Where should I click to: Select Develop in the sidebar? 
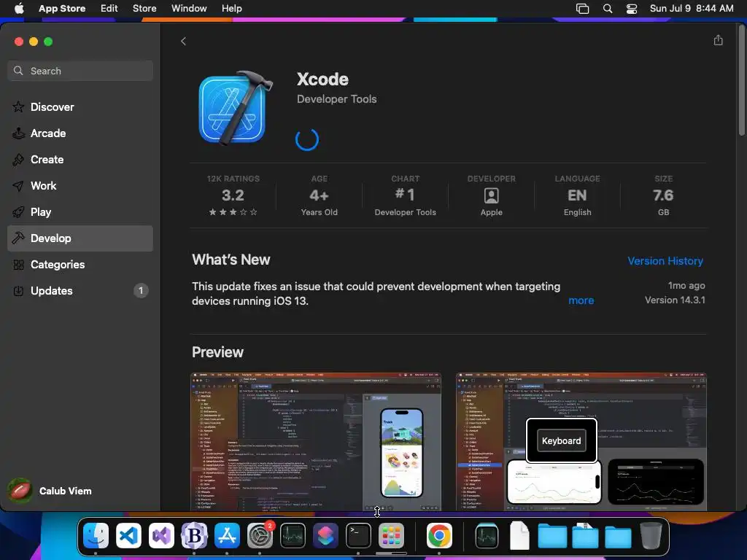click(80, 238)
